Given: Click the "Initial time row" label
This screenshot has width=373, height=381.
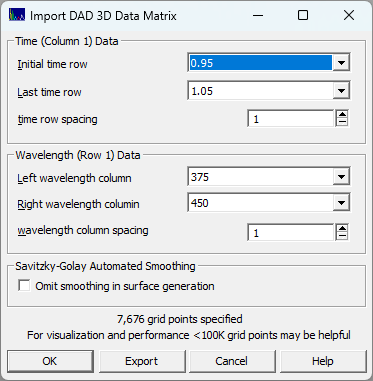Looking at the screenshot, I should [x=52, y=64].
